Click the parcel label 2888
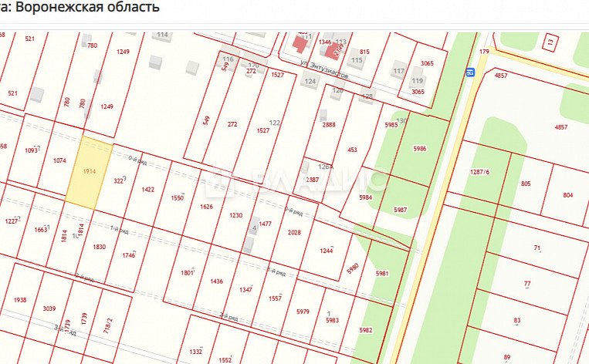 [x=329, y=125]
